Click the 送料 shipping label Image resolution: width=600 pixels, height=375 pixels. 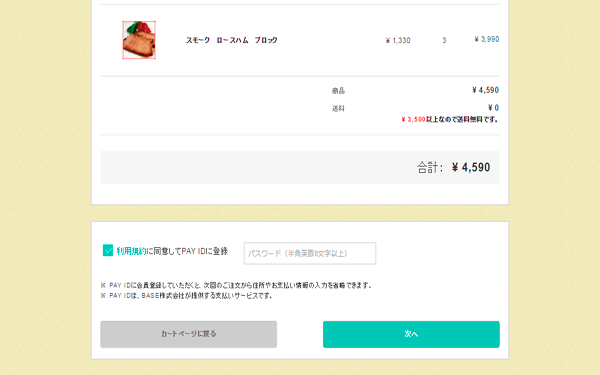(338, 108)
